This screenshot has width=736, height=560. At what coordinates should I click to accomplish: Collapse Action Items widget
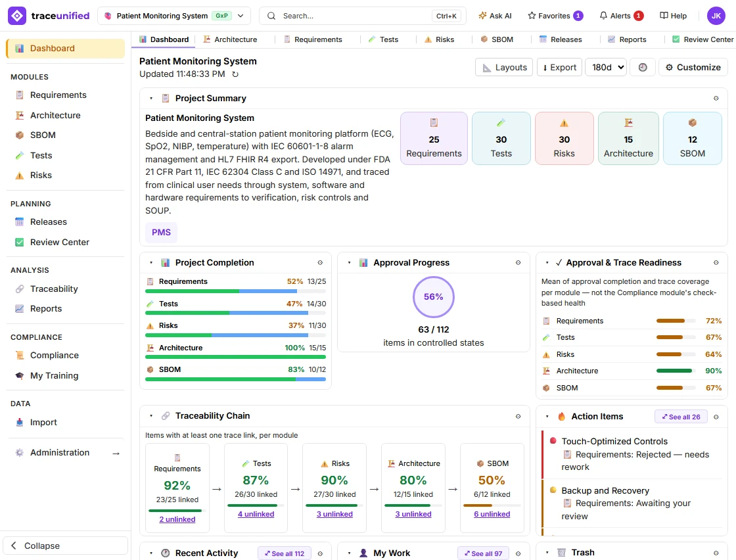click(x=547, y=417)
